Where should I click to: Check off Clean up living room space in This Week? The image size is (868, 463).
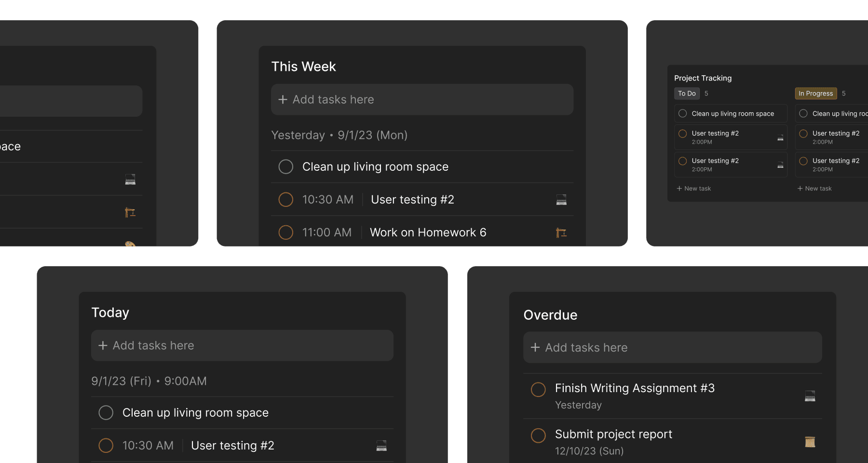click(286, 167)
